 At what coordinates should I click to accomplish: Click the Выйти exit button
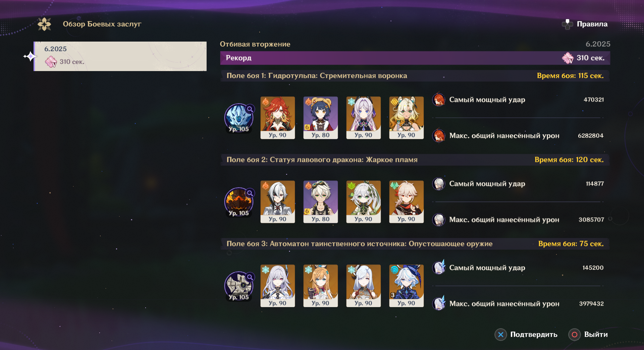click(588, 335)
